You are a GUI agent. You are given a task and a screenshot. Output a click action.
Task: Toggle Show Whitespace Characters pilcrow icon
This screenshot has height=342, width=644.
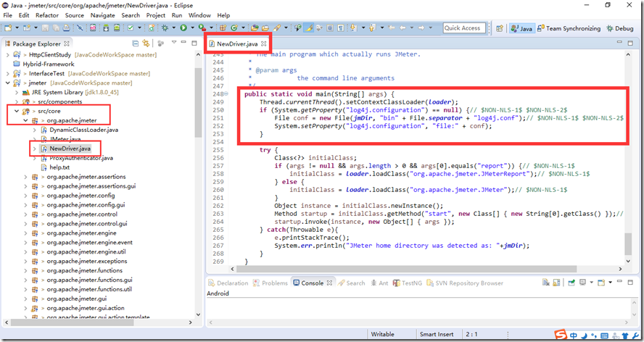pyautogui.click(x=340, y=28)
